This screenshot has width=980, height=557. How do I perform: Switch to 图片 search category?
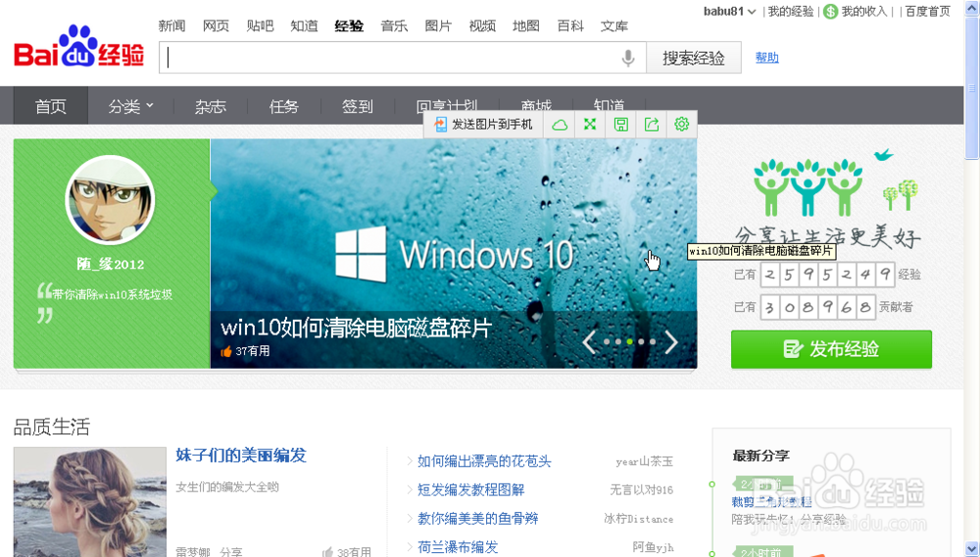coord(438,25)
